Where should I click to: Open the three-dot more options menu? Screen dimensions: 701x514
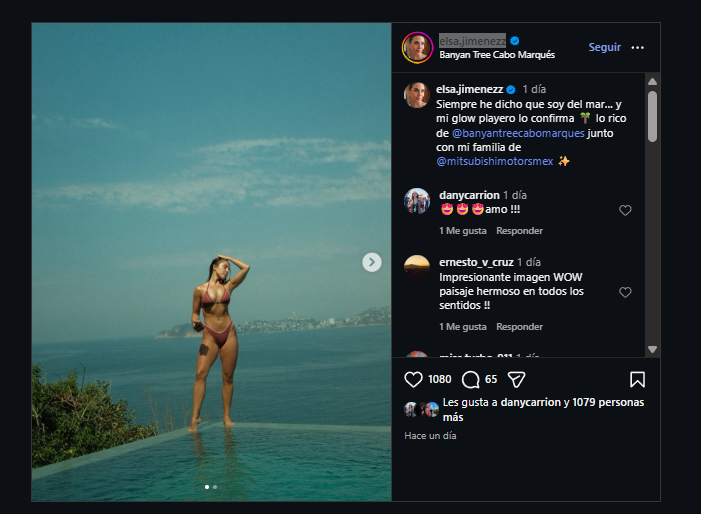point(638,47)
